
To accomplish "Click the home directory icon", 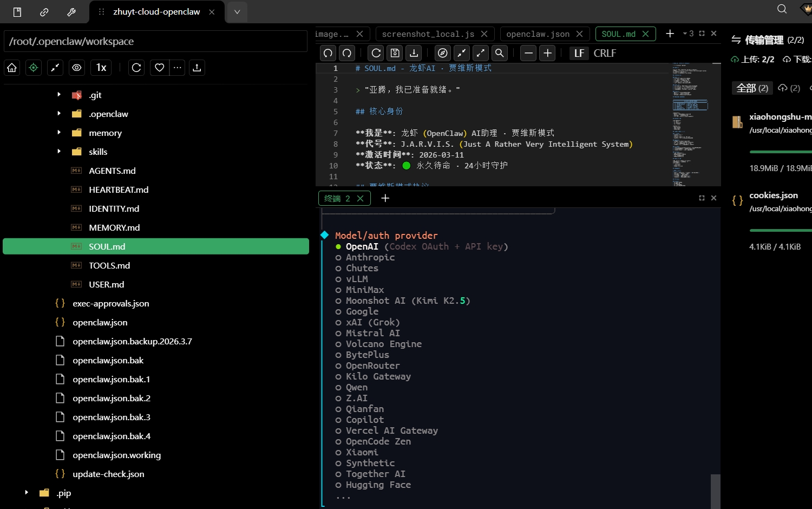I will tap(12, 68).
